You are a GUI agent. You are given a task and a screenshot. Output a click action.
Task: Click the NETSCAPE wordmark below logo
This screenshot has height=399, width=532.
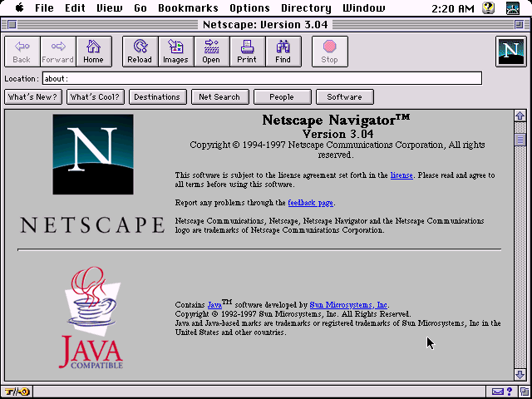pyautogui.click(x=92, y=225)
